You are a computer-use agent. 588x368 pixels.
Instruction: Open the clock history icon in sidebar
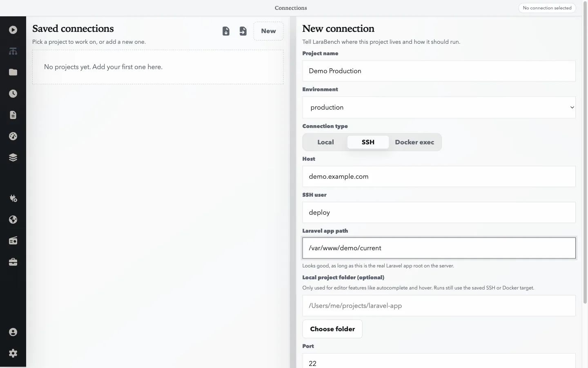[x=13, y=94]
